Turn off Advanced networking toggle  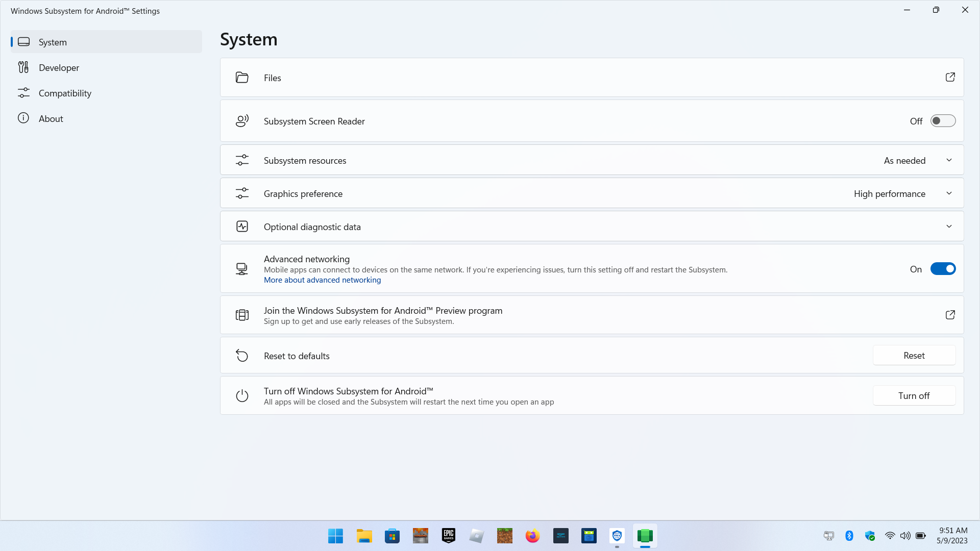coord(943,269)
